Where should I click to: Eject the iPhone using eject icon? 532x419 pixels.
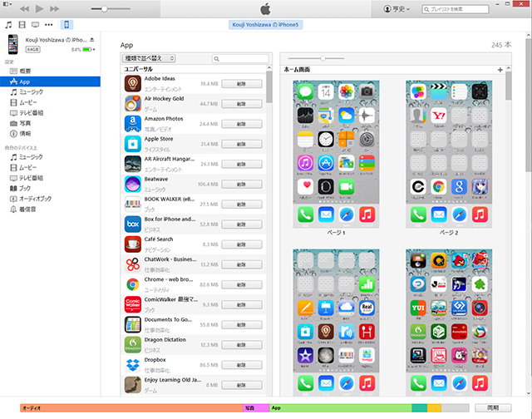[92, 40]
